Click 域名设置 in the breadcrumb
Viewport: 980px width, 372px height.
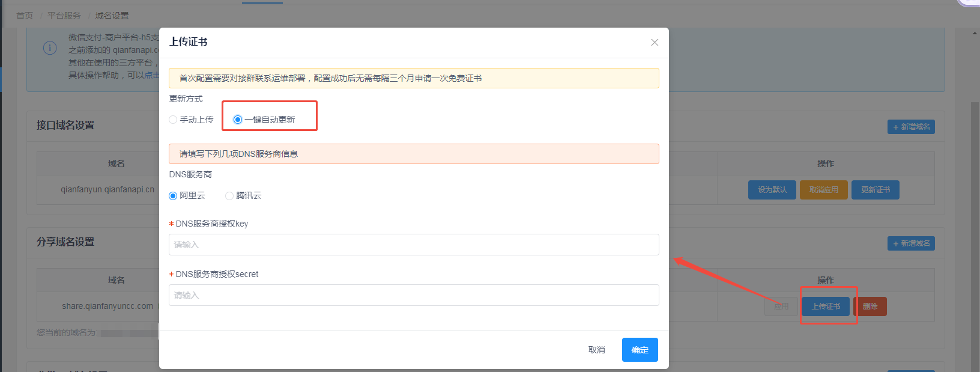pos(112,16)
